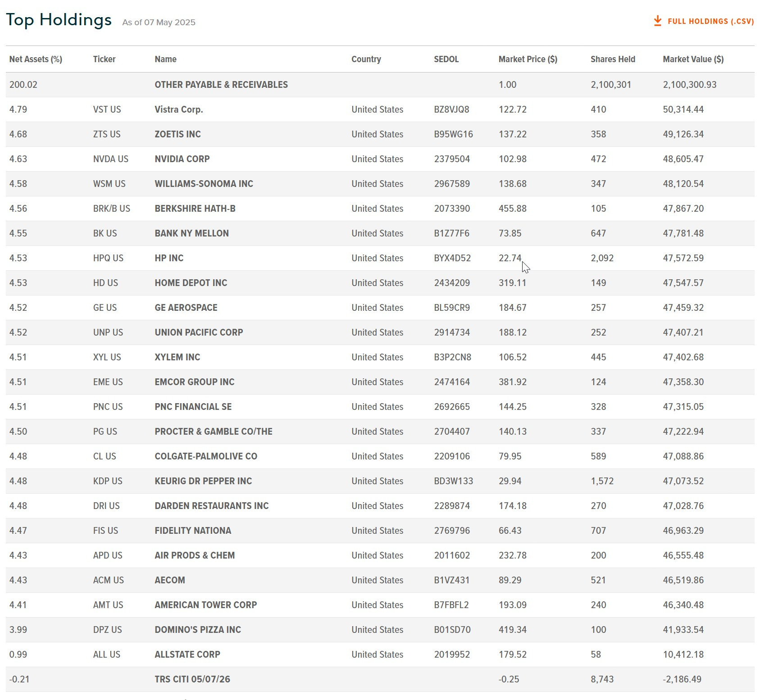Image resolution: width=760 pixels, height=700 pixels.
Task: Click the market price -0.25
Action: coord(509,679)
